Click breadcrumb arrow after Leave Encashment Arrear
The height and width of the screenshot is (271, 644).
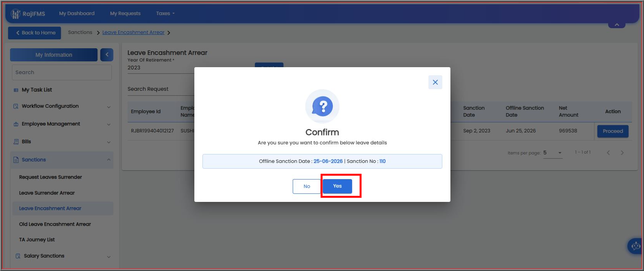pyautogui.click(x=169, y=33)
